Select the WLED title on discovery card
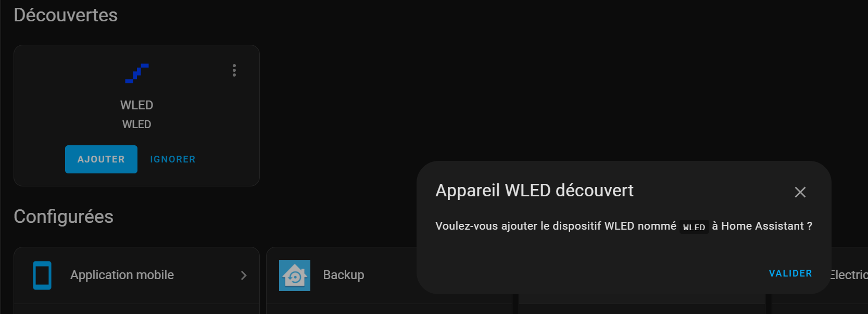 point(136,105)
